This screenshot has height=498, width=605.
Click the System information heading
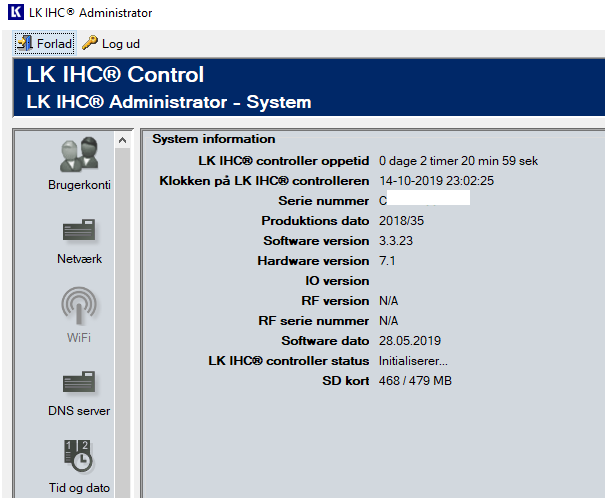[x=213, y=139]
